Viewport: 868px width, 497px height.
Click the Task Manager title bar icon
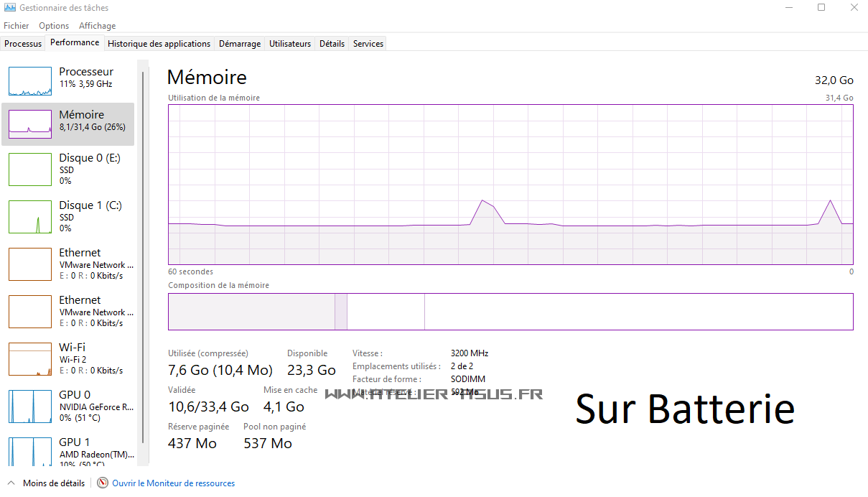click(x=9, y=8)
